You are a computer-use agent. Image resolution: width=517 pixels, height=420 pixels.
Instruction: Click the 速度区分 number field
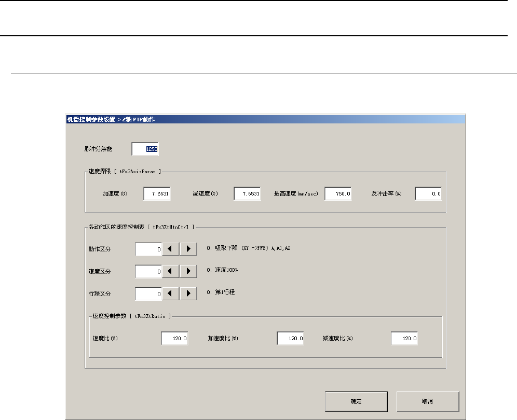pyautogui.click(x=148, y=271)
